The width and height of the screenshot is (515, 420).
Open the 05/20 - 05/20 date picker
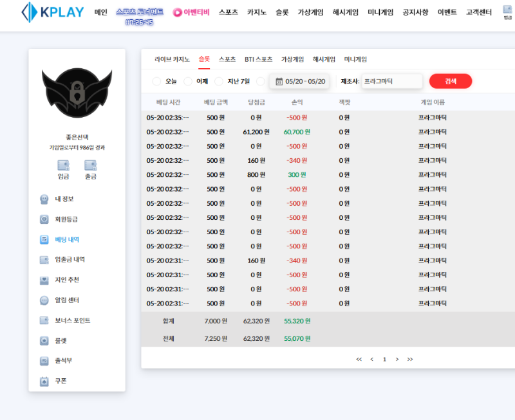point(299,82)
